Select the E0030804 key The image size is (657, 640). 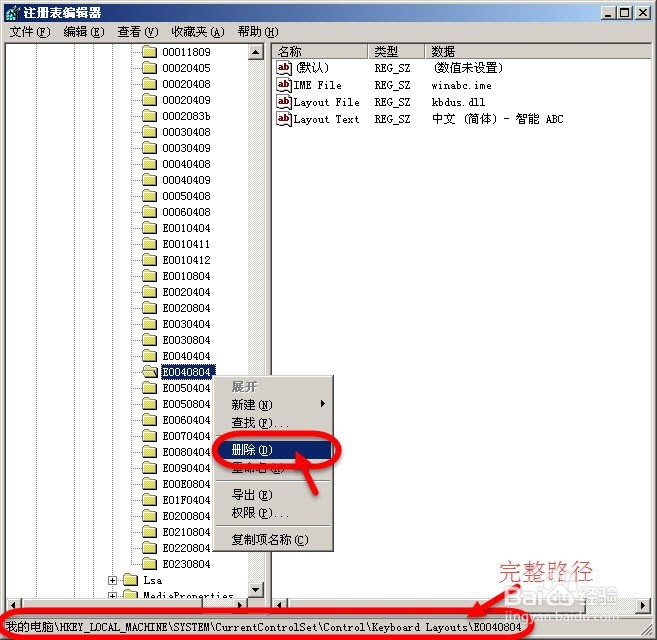click(186, 340)
